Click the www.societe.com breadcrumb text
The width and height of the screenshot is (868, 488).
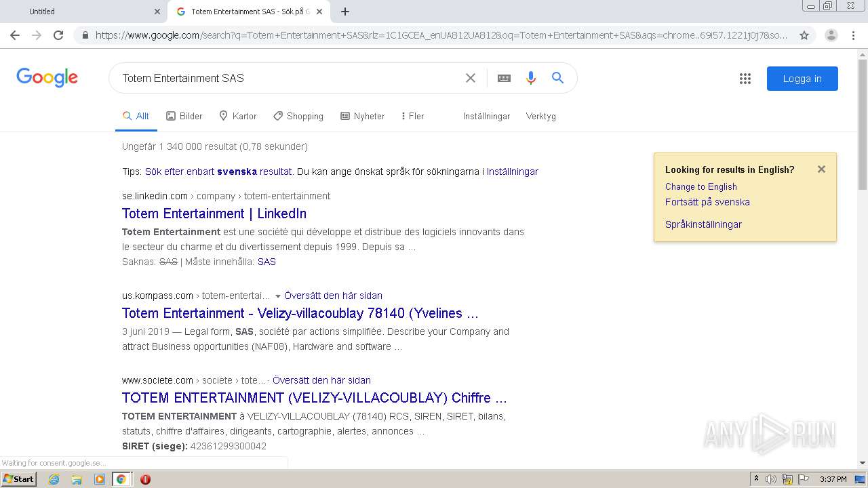[x=157, y=380]
